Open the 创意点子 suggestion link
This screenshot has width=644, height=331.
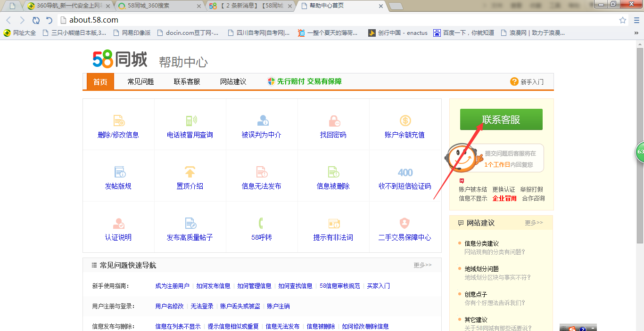476,294
